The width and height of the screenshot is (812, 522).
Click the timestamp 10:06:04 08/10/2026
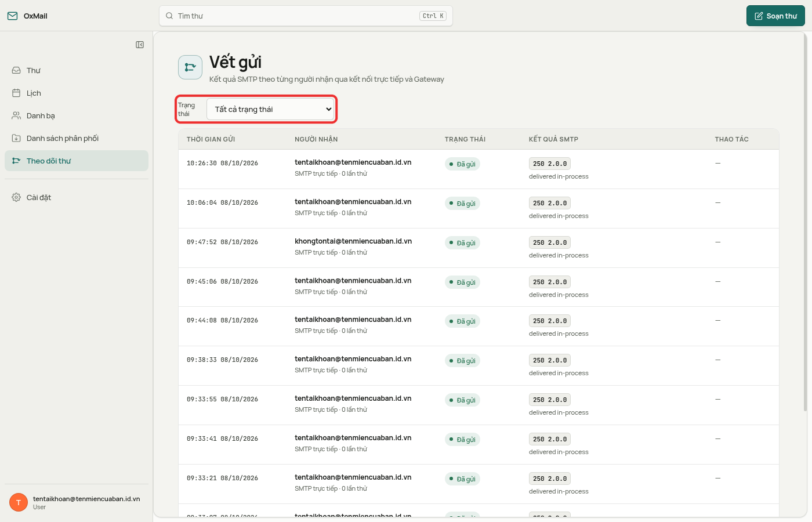[x=222, y=203]
